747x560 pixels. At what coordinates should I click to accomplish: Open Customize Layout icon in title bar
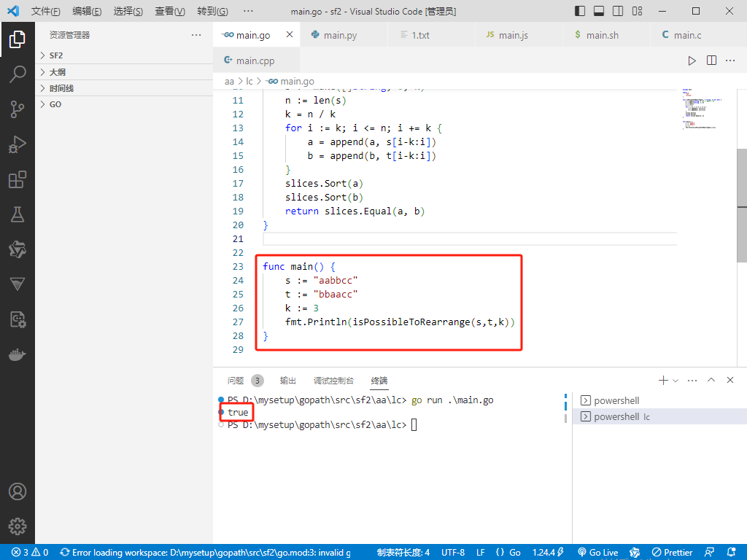[x=637, y=11]
